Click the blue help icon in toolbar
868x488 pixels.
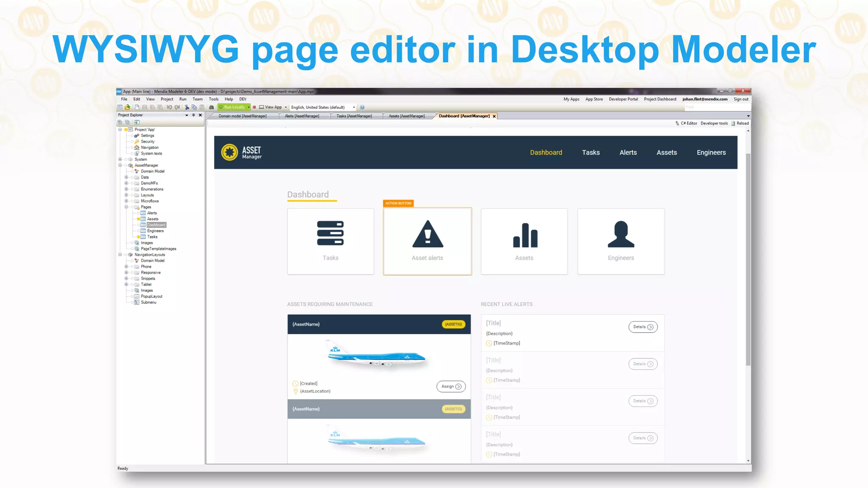coord(362,107)
